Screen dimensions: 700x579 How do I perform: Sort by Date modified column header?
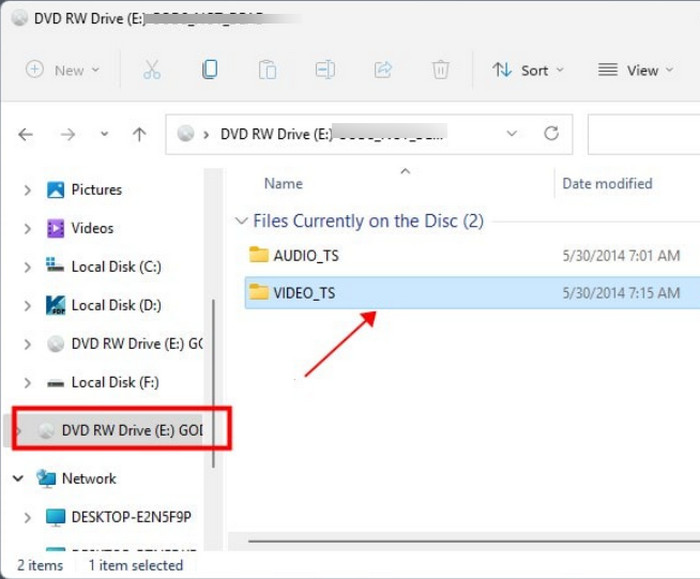click(x=607, y=183)
